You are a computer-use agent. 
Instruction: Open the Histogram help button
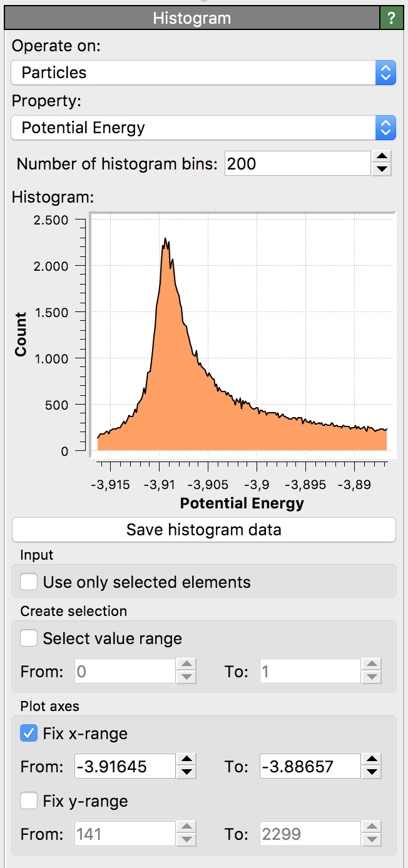click(x=392, y=19)
